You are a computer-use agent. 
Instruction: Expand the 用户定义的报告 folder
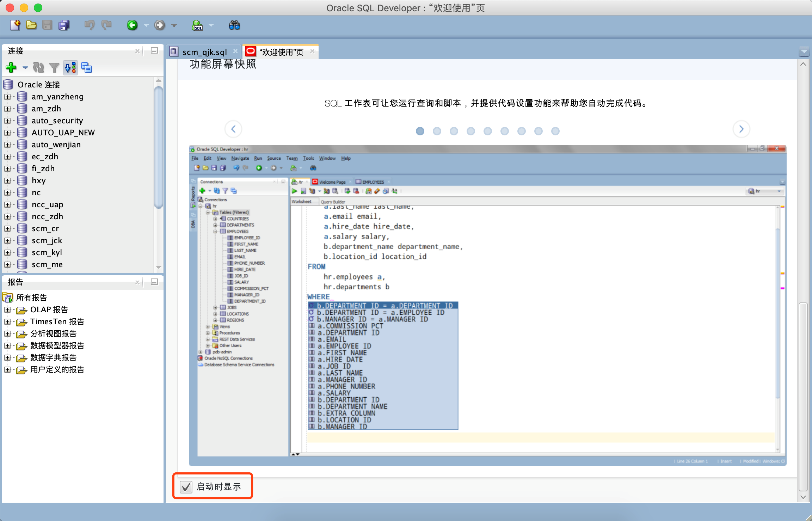(7, 369)
